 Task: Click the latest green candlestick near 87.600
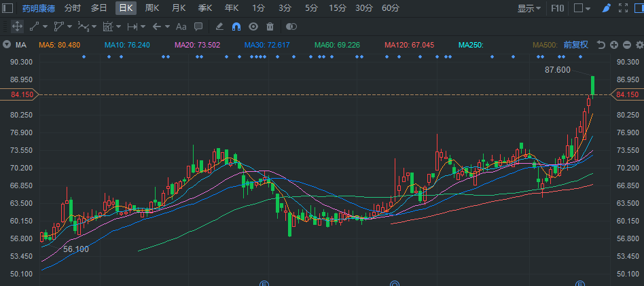(x=592, y=86)
